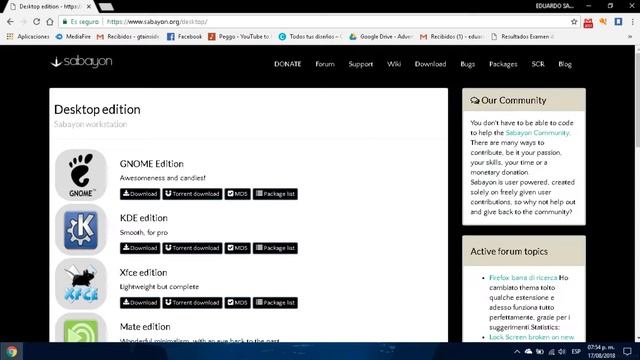The height and width of the screenshot is (360, 640).
Task: Open Bugs navigation item
Action: coord(467,64)
